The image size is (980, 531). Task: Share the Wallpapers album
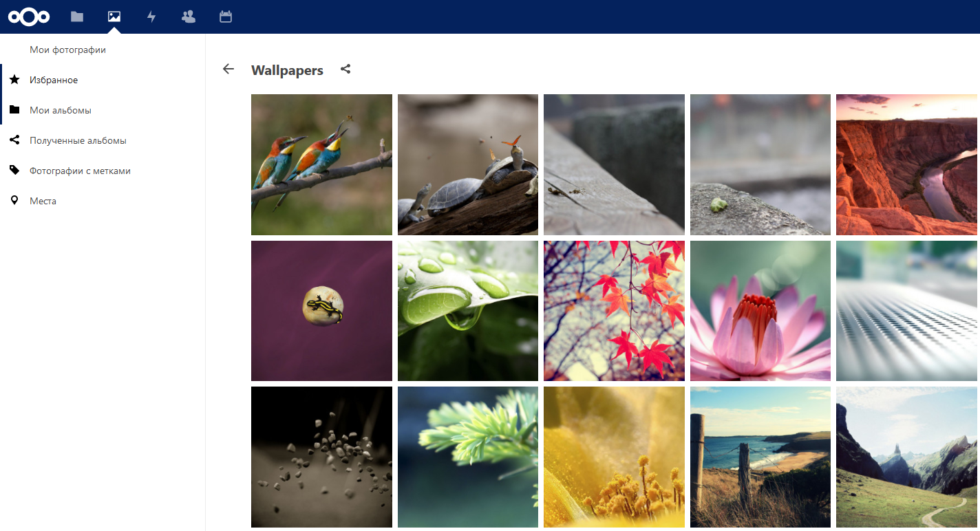pos(345,69)
